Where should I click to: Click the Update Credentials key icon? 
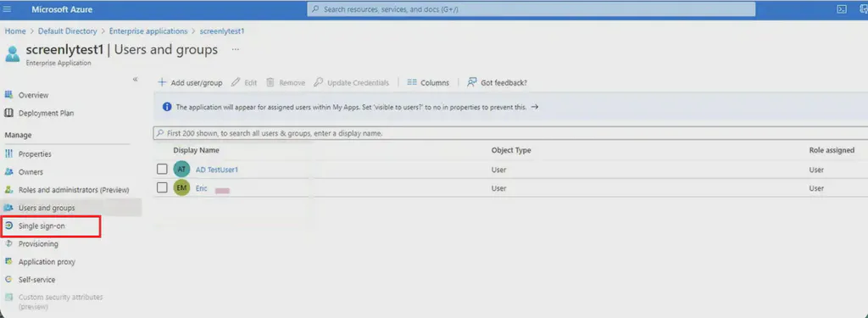[x=319, y=82]
